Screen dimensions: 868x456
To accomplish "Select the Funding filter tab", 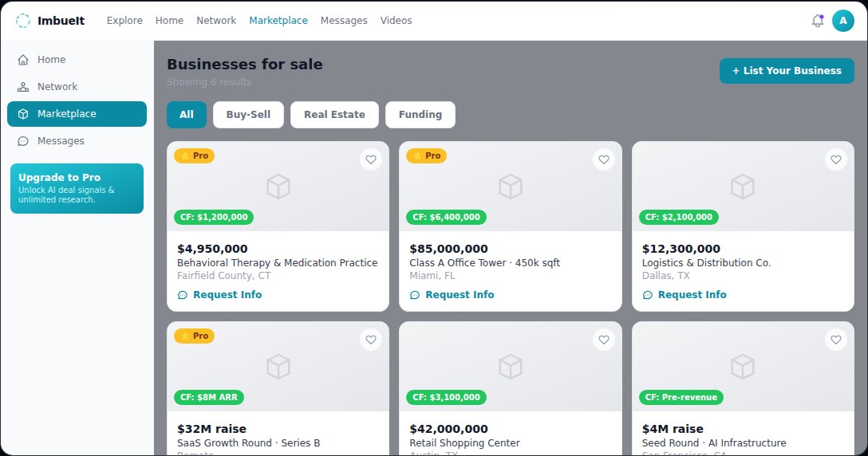I will 420,115.
